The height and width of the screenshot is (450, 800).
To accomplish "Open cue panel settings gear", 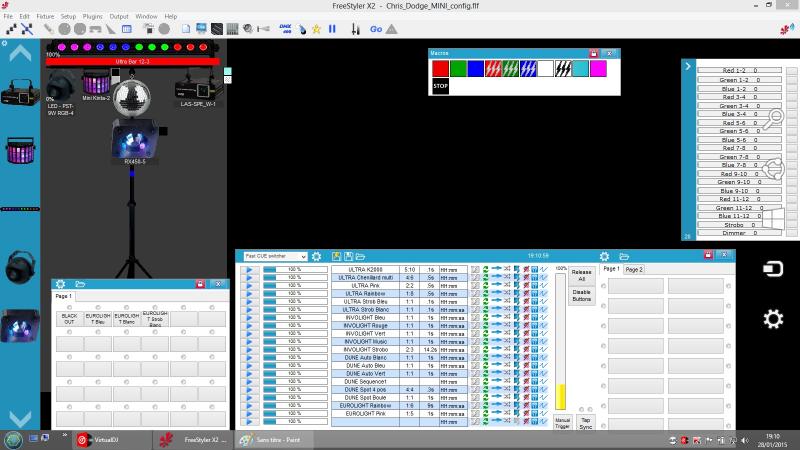I will pyautogui.click(x=316, y=256).
